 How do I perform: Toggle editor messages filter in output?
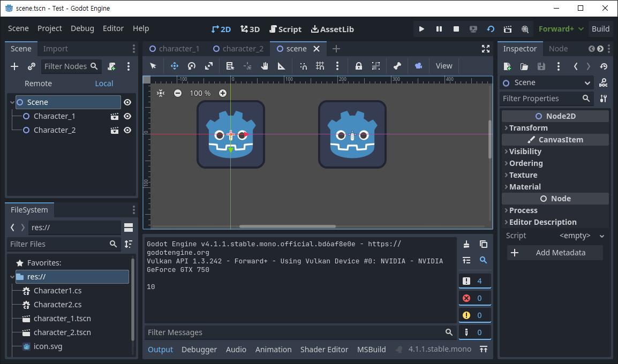tap(475, 332)
